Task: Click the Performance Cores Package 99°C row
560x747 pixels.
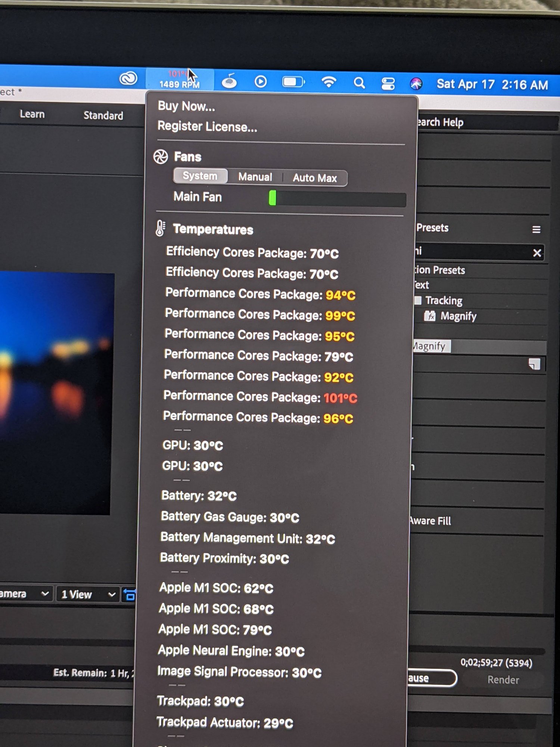Action: [x=260, y=314]
